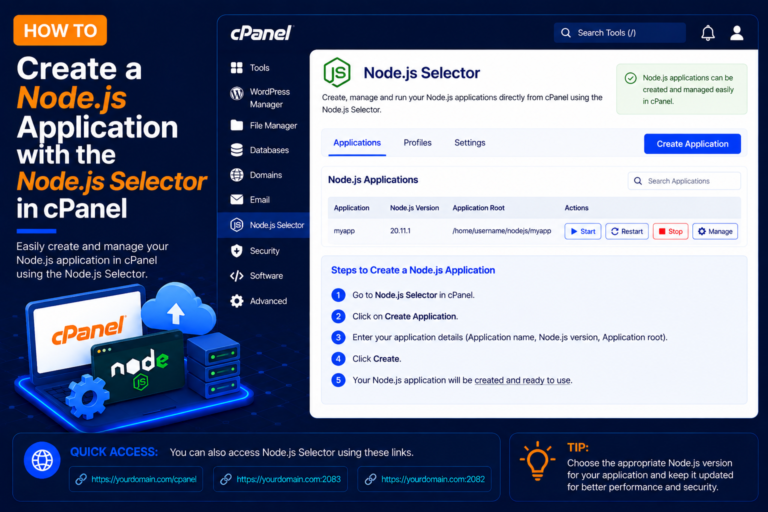
Task: Switch to the Applications tab
Action: (357, 143)
